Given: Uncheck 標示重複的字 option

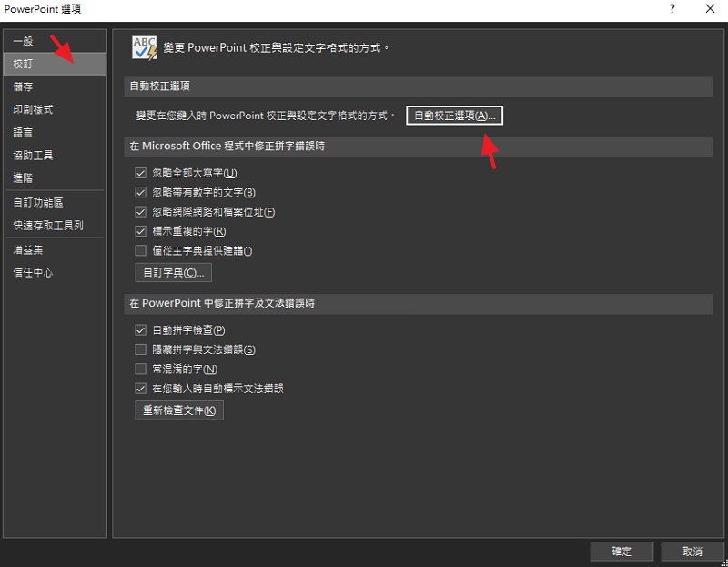Looking at the screenshot, I should [x=140, y=231].
